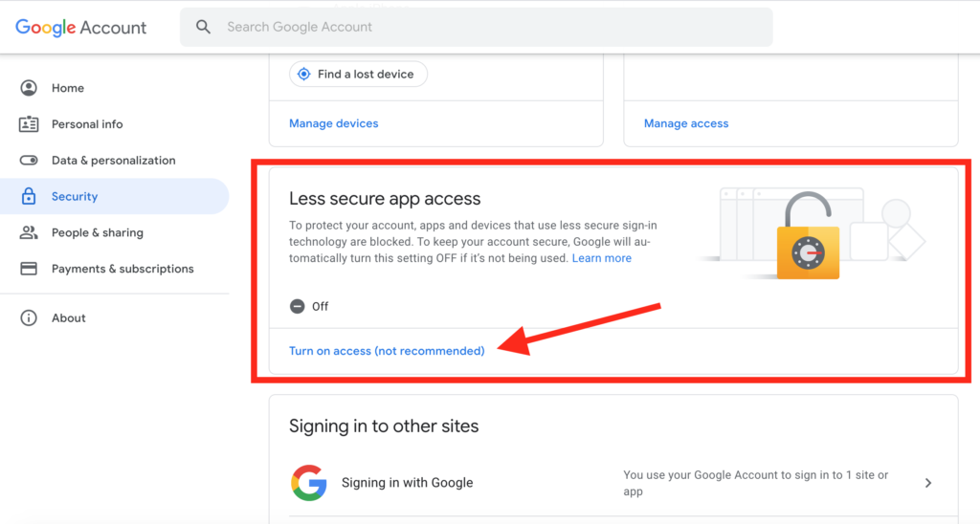This screenshot has height=524, width=980.
Task: Open the Manage access link
Action: [686, 123]
